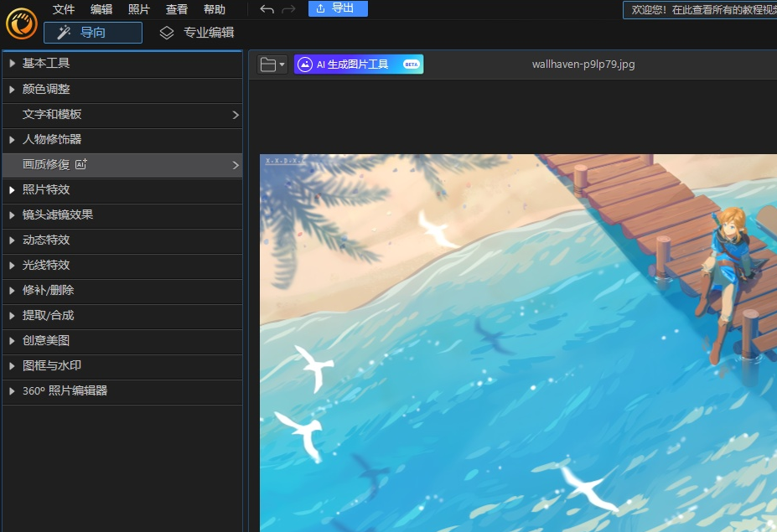Switch to the 专业编辑 expert mode tab
This screenshot has width=777, height=532.
point(197,33)
